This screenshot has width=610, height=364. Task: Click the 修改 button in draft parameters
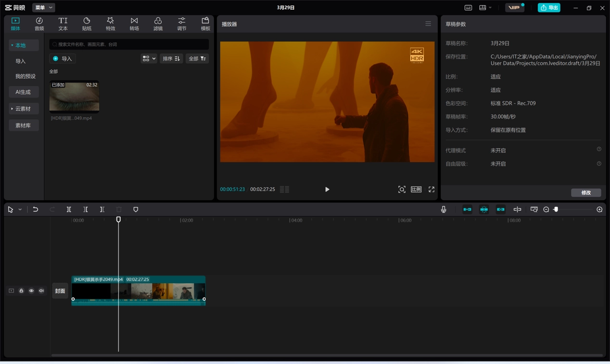click(585, 192)
